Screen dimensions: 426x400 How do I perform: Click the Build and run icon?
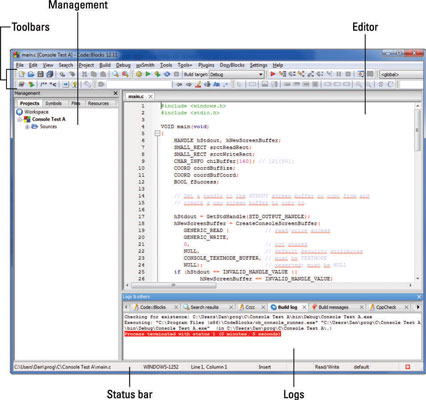pyautogui.click(x=157, y=74)
